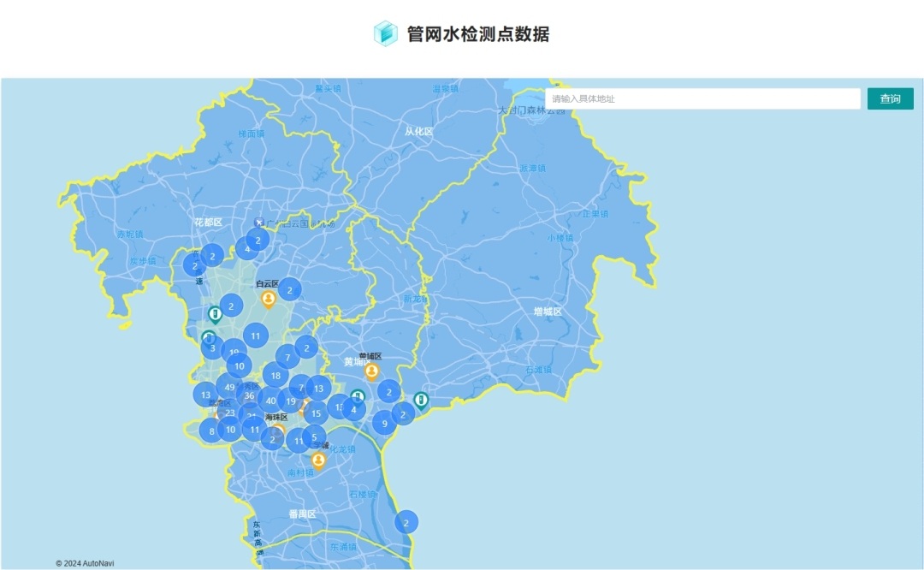Click the orange person marker under 黄埔区
The height and width of the screenshot is (570, 924).
[x=371, y=371]
